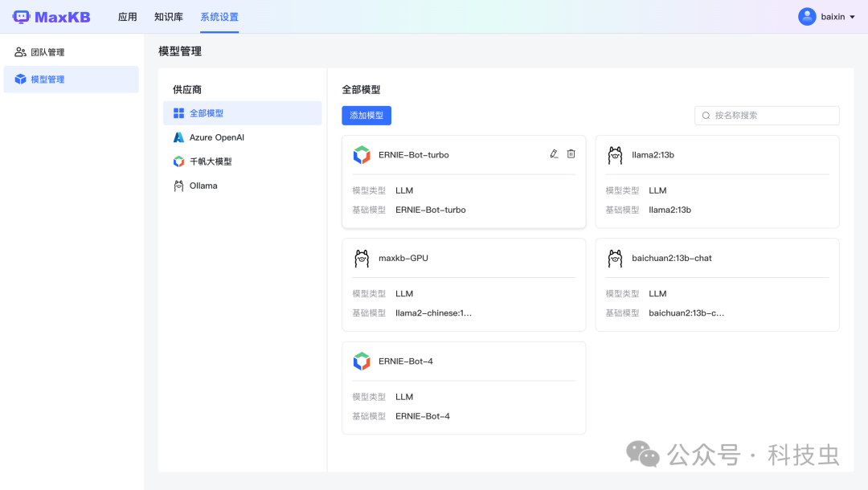Screen dimensions: 868x490
Task: Click the baixin user avatar
Action: coord(805,16)
